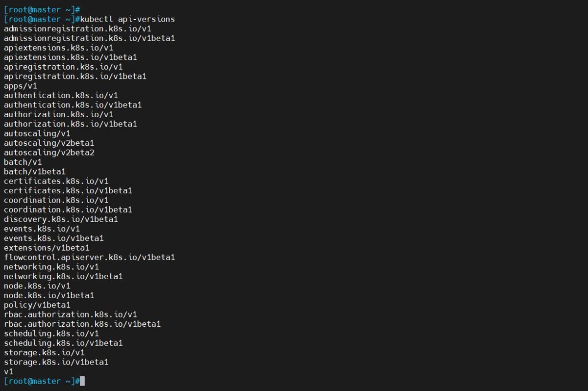588x391 pixels.
Task: Select the batch/v1beta1 output line
Action: coord(34,172)
